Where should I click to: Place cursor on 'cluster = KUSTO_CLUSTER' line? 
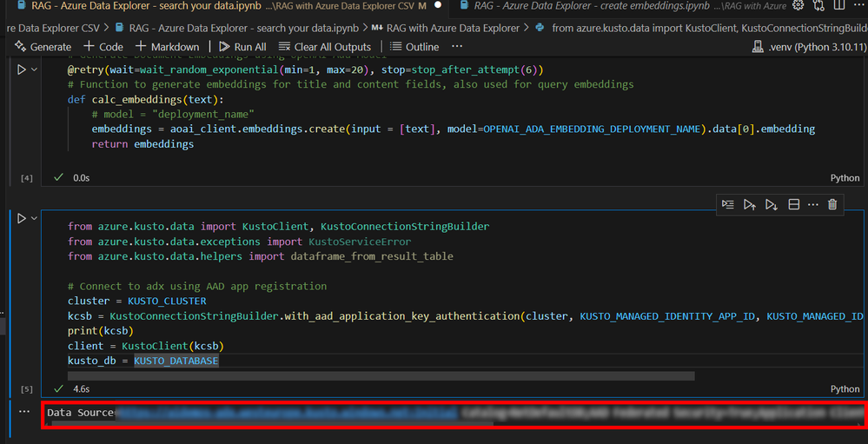coord(136,302)
